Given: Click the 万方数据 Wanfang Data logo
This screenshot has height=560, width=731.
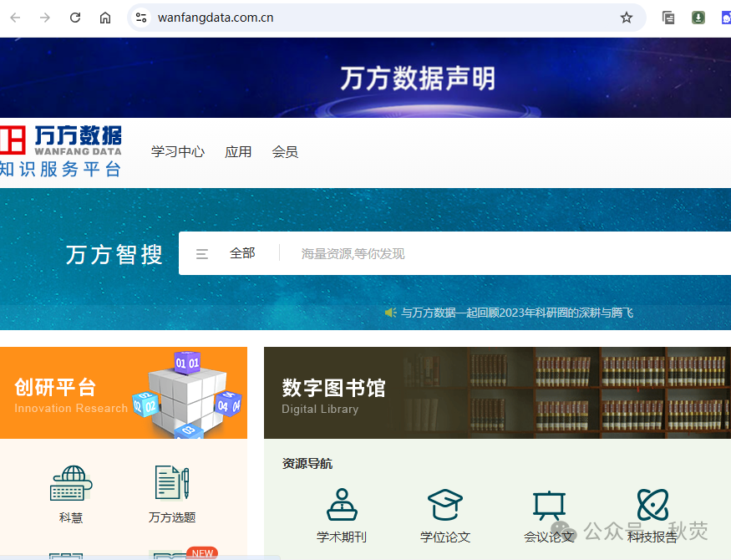Looking at the screenshot, I should point(61,151).
